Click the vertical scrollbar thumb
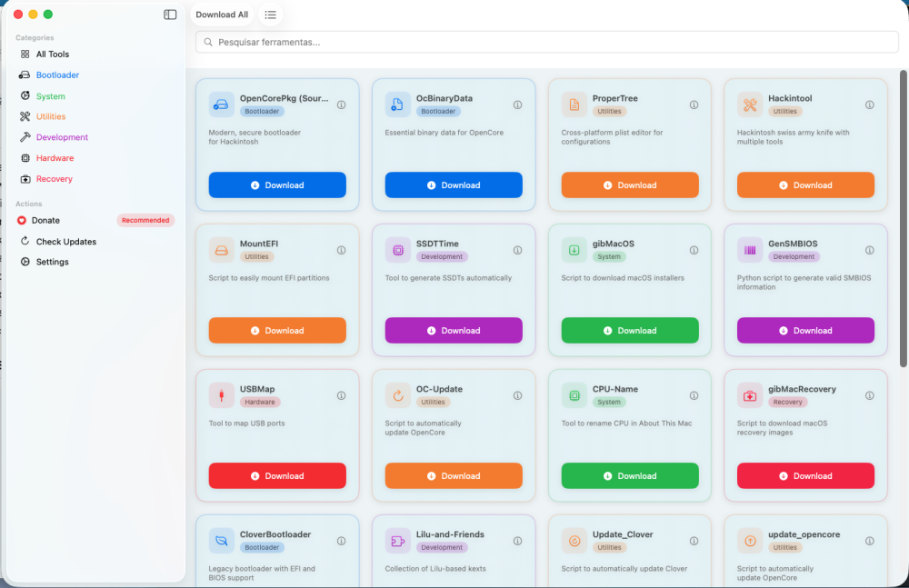Viewport: 909px width, 588px height. click(x=903, y=219)
